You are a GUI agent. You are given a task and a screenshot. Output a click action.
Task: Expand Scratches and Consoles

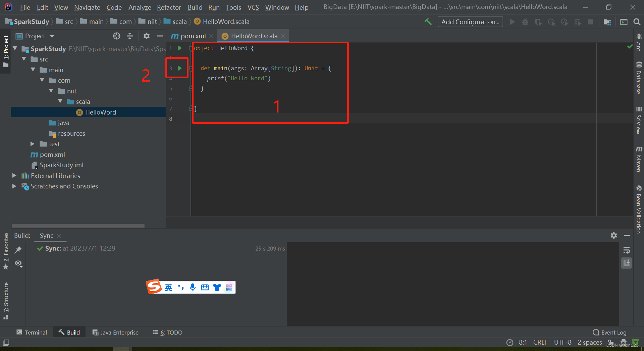tap(14, 186)
